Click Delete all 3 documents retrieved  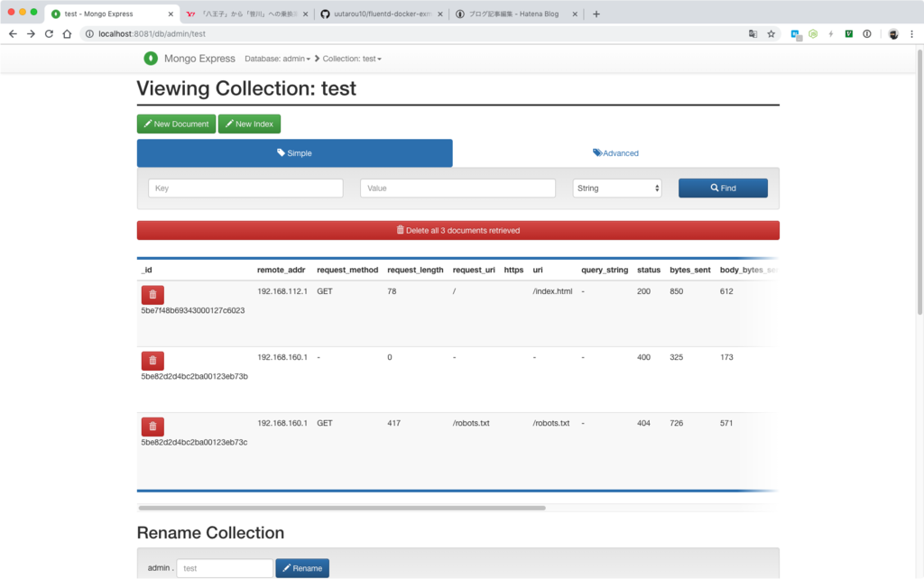click(457, 230)
